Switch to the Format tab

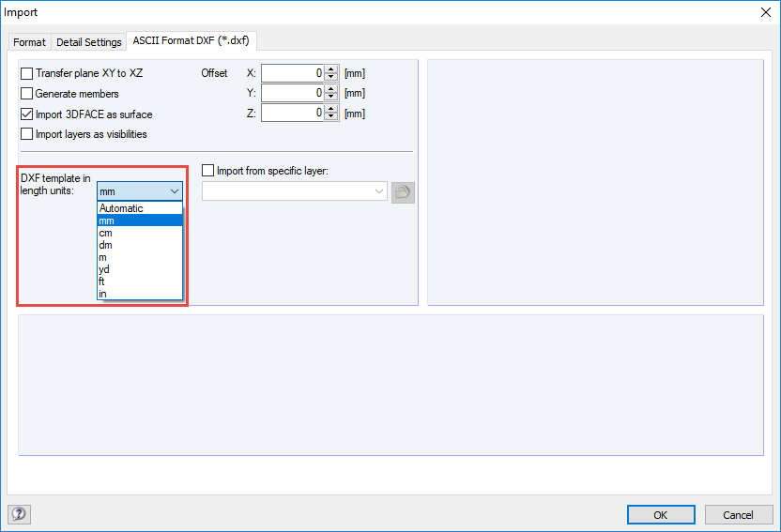[x=29, y=42]
